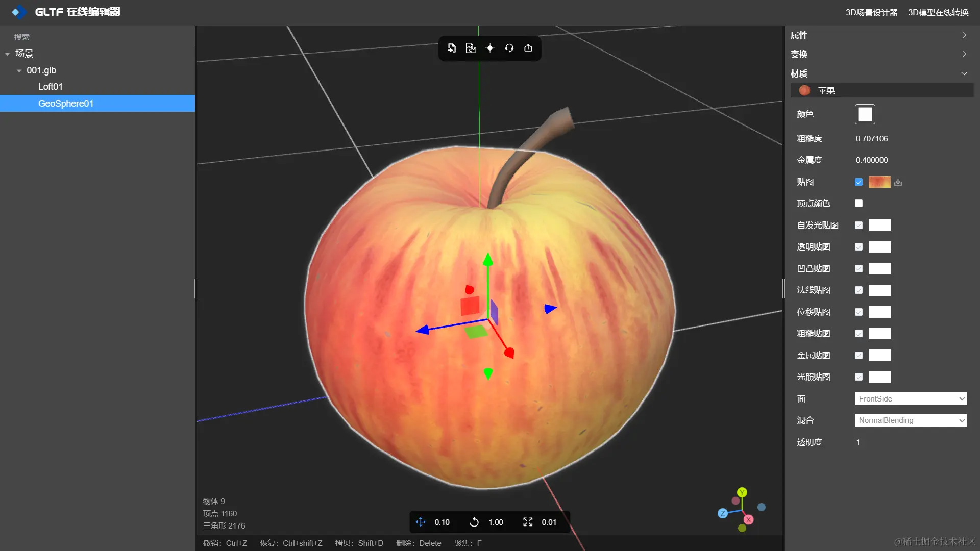
Task: Click the crosshair focus icon in toolbar
Action: click(490, 48)
